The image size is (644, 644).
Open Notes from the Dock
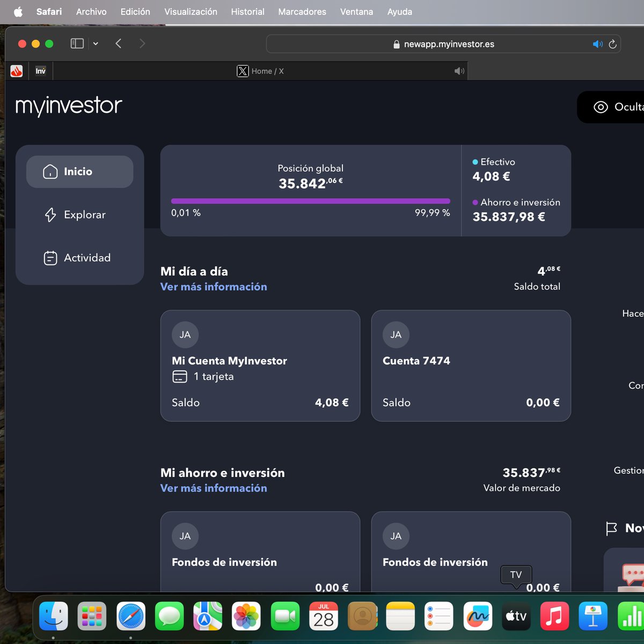[400, 616]
